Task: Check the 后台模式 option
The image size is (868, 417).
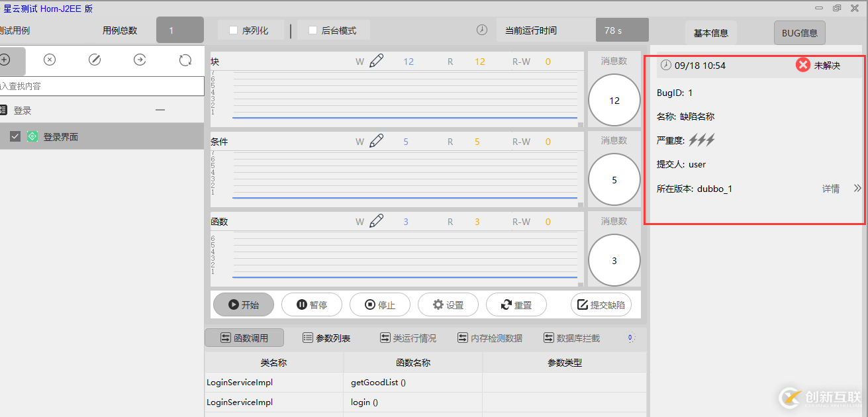Action: 311,30
